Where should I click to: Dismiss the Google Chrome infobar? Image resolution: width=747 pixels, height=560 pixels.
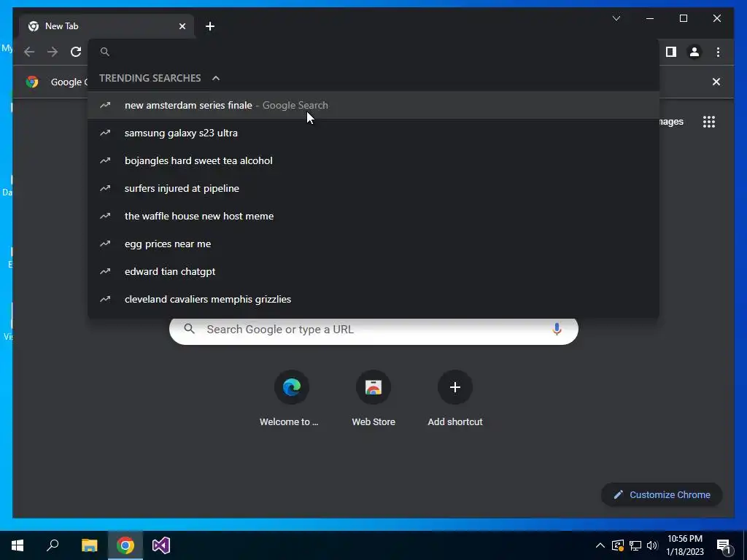[x=716, y=82]
